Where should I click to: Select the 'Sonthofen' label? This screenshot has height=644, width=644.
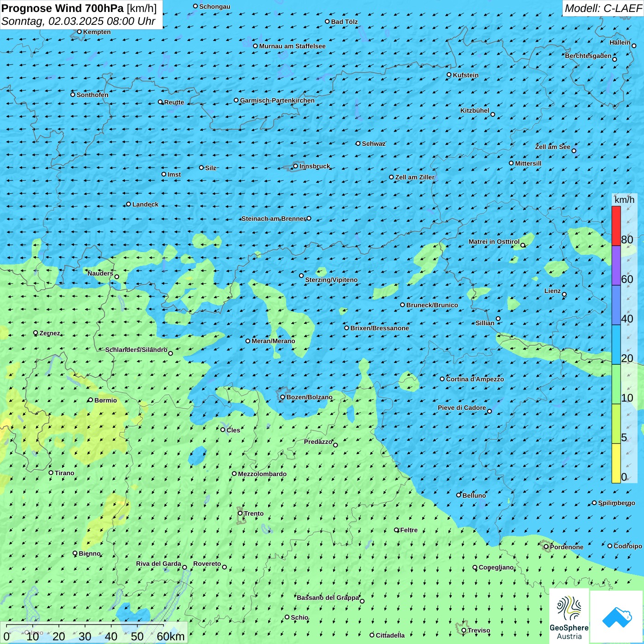click(x=92, y=95)
